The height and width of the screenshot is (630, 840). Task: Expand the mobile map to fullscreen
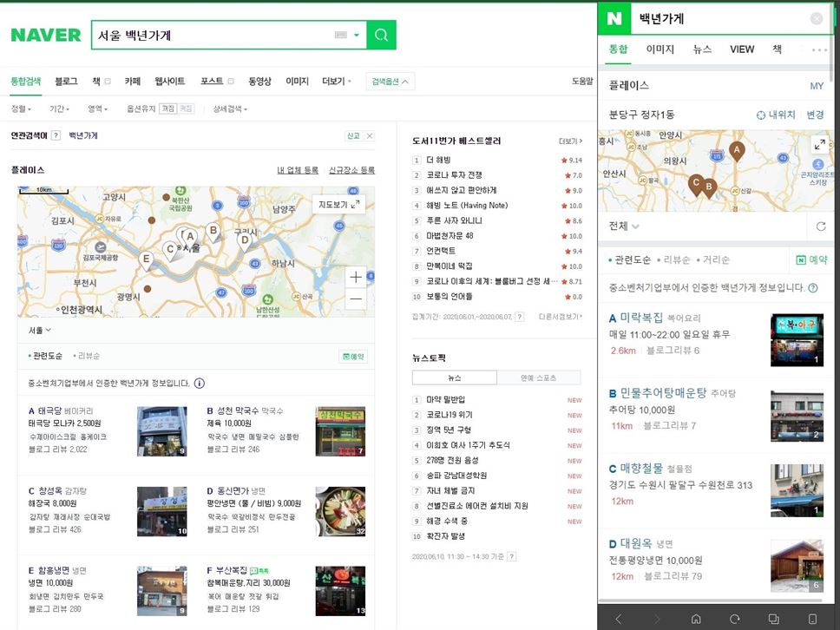pyautogui.click(x=818, y=145)
